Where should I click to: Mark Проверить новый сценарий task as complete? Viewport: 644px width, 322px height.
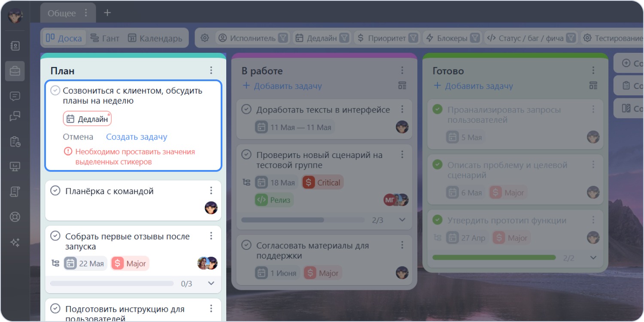point(246,154)
